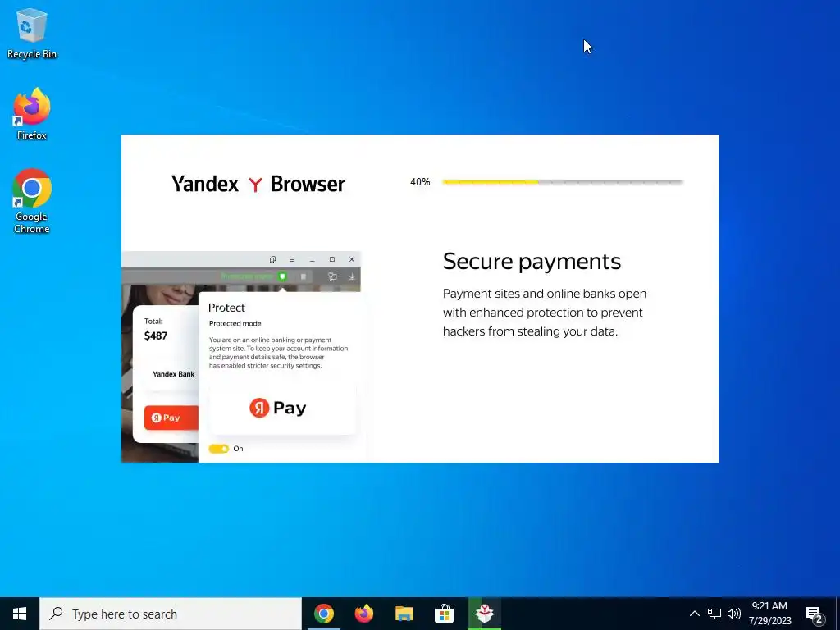This screenshot has width=840, height=630.
Task: Click the Protected mode subheading
Action: pos(235,323)
